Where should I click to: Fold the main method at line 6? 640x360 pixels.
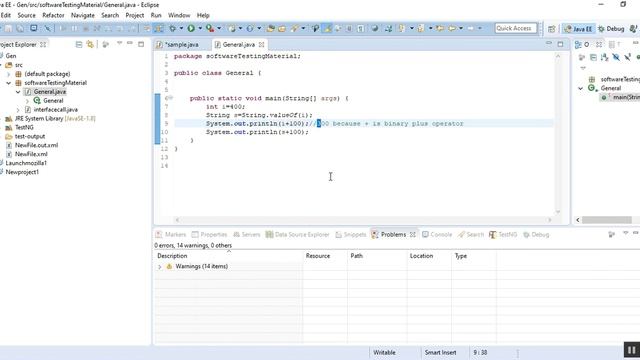click(x=170, y=98)
